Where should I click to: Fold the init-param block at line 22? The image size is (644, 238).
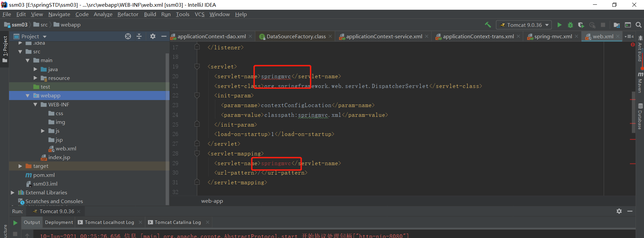pos(197,95)
